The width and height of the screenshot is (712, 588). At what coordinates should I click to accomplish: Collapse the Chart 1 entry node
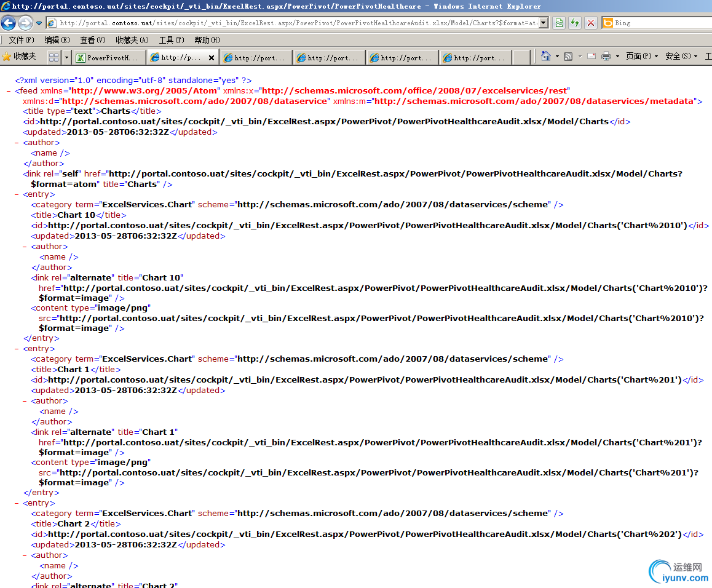(17, 349)
